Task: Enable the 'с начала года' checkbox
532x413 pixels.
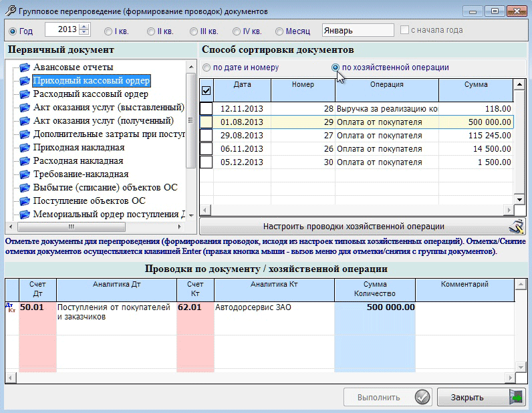Action: [x=404, y=30]
